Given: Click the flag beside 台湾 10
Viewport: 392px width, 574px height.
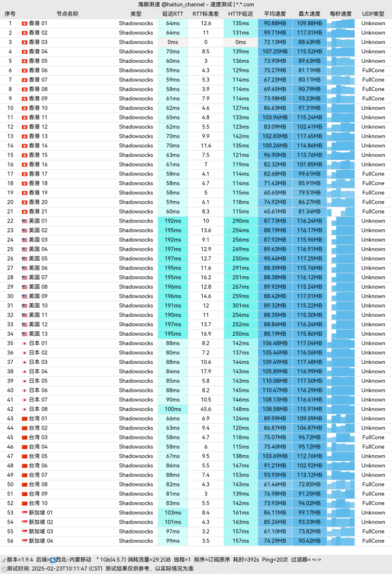Looking at the screenshot, I should pos(25,503).
